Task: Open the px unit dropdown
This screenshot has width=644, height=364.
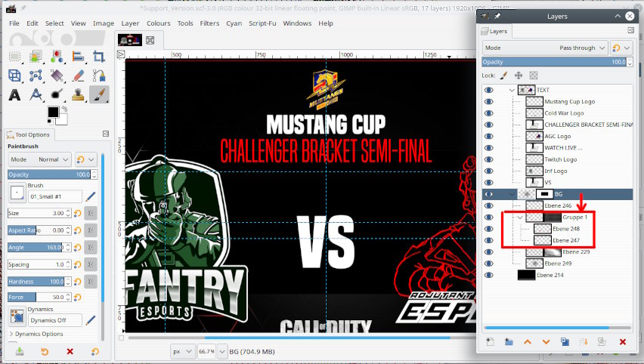Action: [x=183, y=352]
